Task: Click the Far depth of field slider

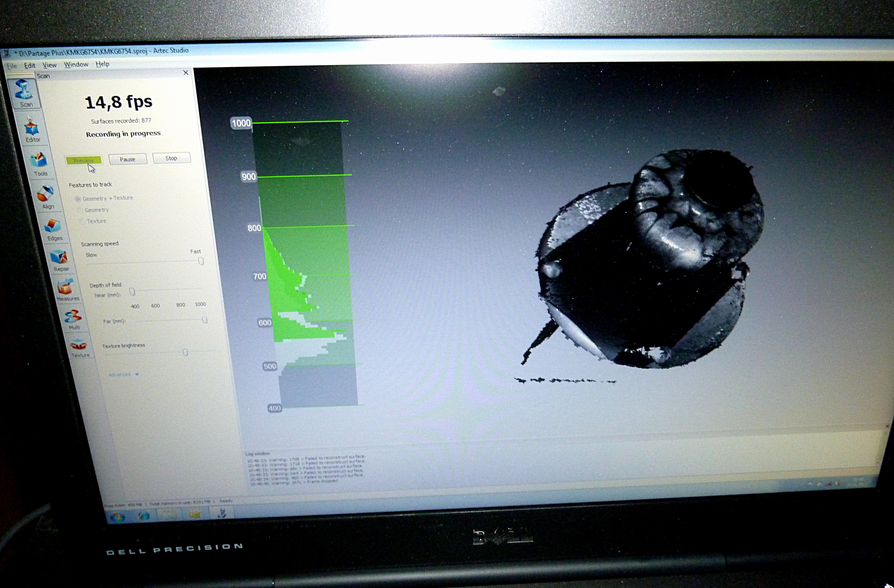Action: pyautogui.click(x=204, y=320)
